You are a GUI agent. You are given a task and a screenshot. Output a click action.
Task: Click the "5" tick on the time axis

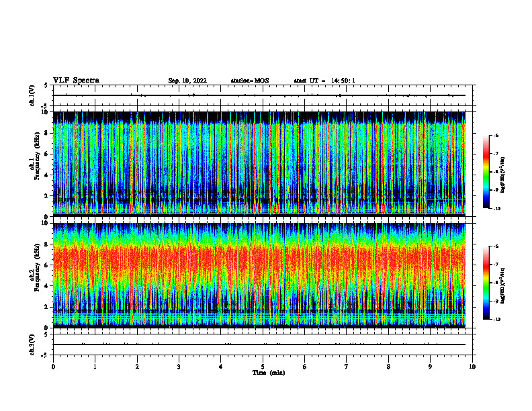click(263, 367)
